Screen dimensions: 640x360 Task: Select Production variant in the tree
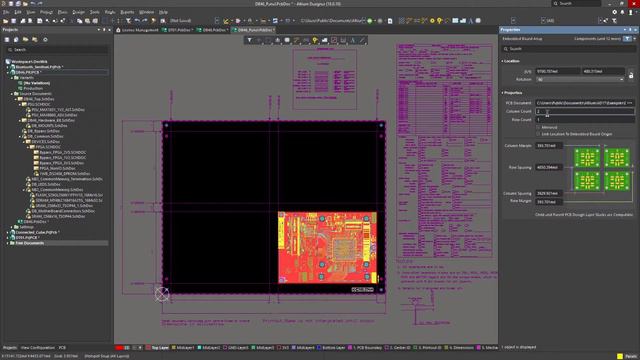point(33,88)
